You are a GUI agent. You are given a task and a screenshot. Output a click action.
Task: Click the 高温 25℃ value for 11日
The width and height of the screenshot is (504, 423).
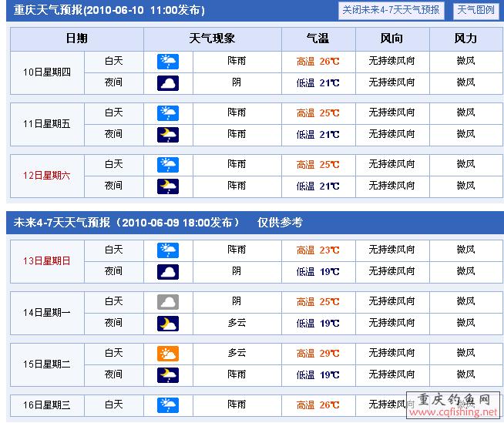pos(318,113)
